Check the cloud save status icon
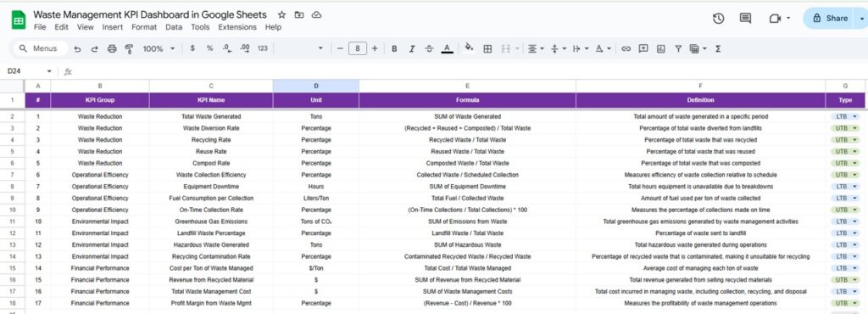The height and width of the screenshot is (314, 868). [x=316, y=15]
